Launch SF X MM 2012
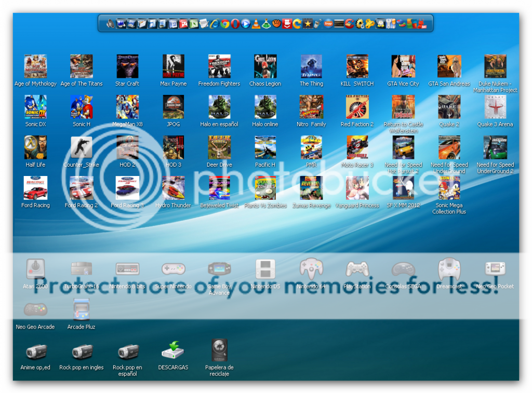 point(403,188)
